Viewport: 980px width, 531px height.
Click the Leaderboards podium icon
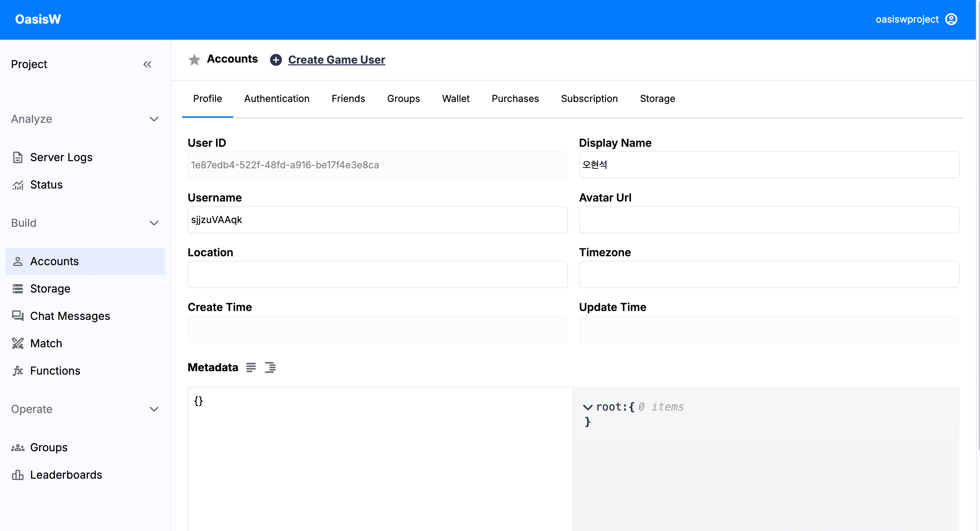(17, 475)
